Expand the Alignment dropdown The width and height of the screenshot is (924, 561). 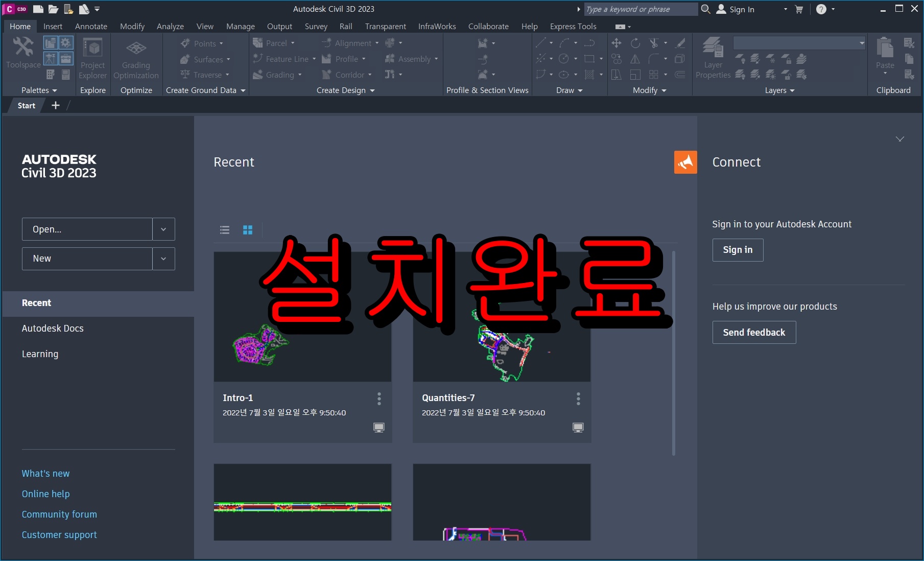pos(377,43)
